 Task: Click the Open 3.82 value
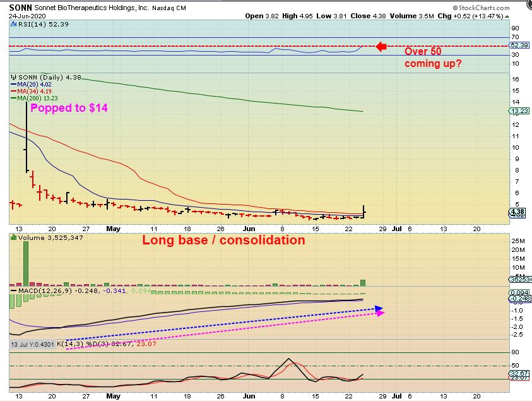pyautogui.click(x=262, y=16)
